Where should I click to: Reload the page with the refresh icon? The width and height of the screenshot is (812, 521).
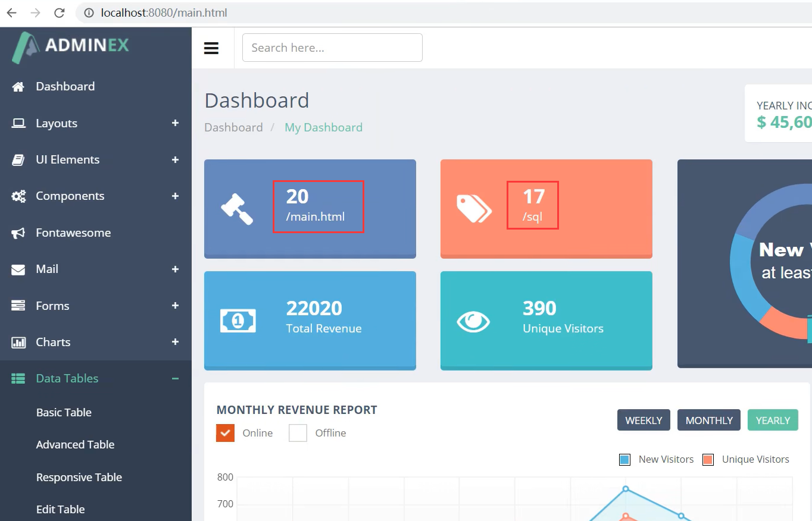(59, 12)
